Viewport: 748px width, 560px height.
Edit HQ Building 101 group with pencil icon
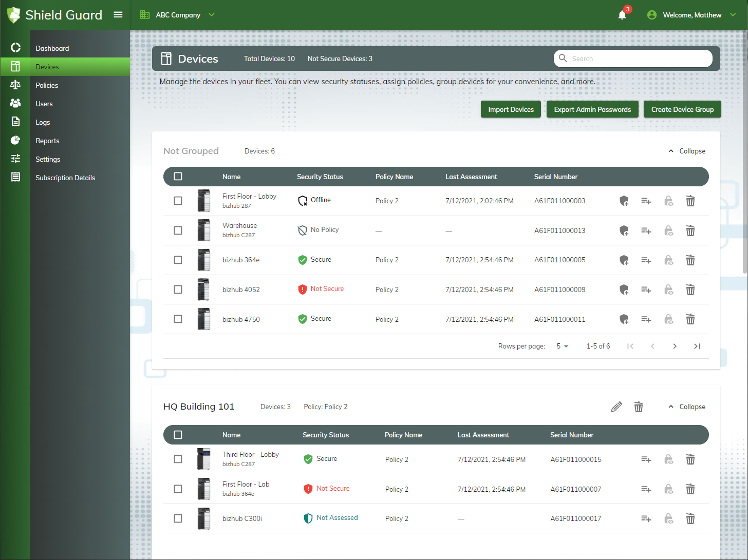coord(616,407)
